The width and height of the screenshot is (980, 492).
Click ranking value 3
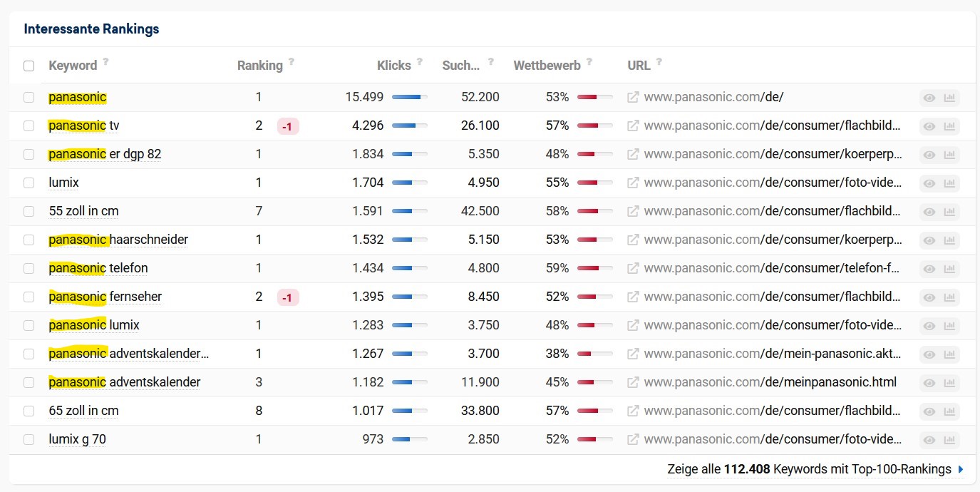(x=259, y=382)
